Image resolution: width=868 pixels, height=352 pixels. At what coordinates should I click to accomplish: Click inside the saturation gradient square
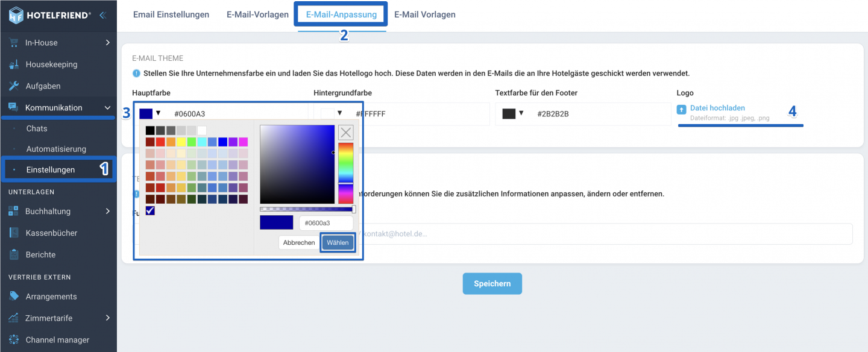pos(297,165)
